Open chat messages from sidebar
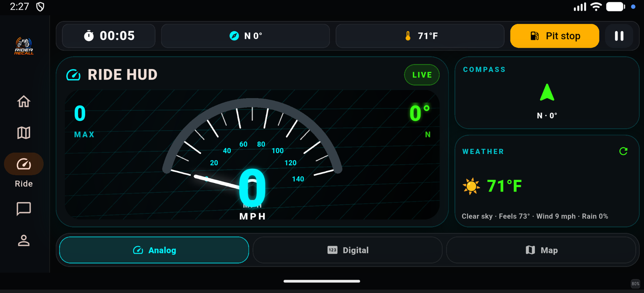644x293 pixels. [x=24, y=209]
